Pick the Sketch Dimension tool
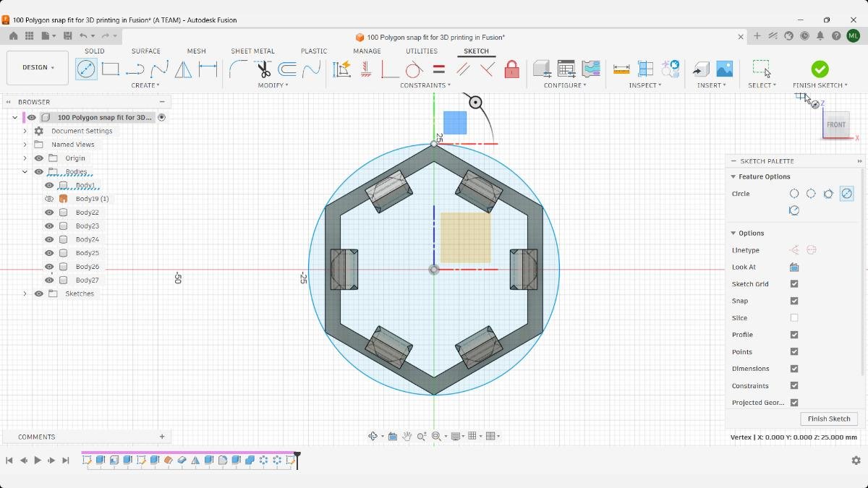 pos(208,69)
